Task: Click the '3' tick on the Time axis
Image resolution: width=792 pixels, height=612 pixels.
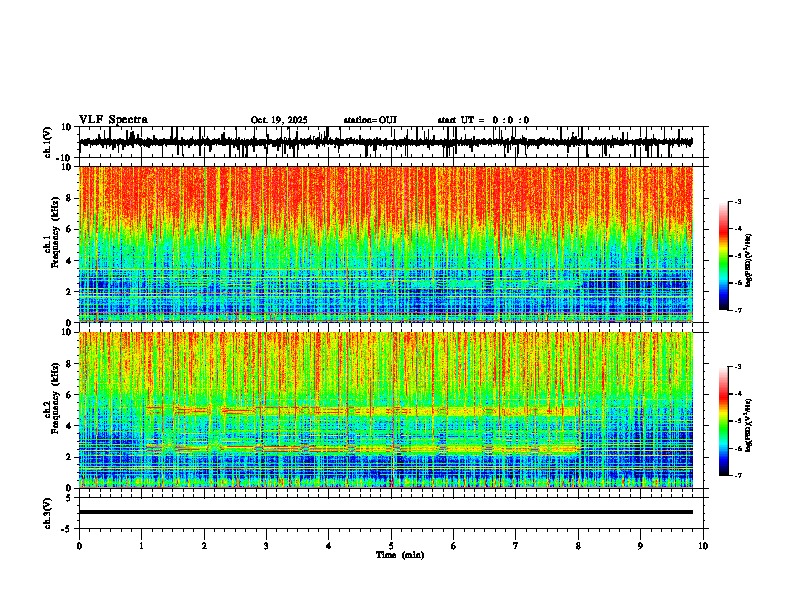Action: 266,546
